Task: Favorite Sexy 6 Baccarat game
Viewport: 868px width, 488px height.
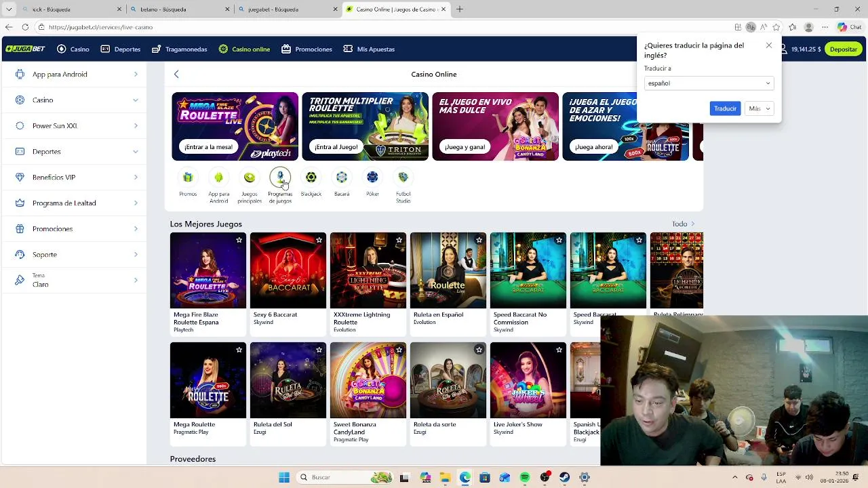Action: (319, 240)
